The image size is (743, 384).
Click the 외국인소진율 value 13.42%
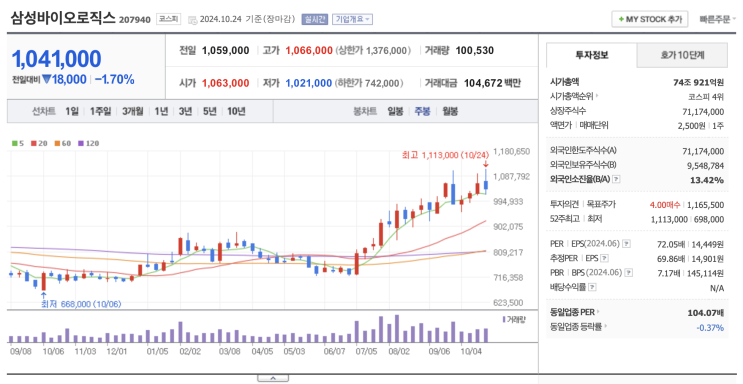707,180
